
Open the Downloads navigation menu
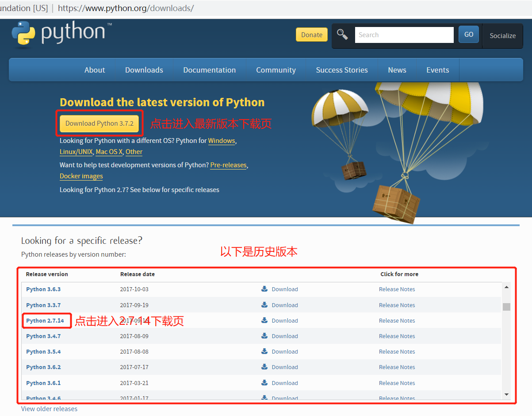pyautogui.click(x=144, y=70)
